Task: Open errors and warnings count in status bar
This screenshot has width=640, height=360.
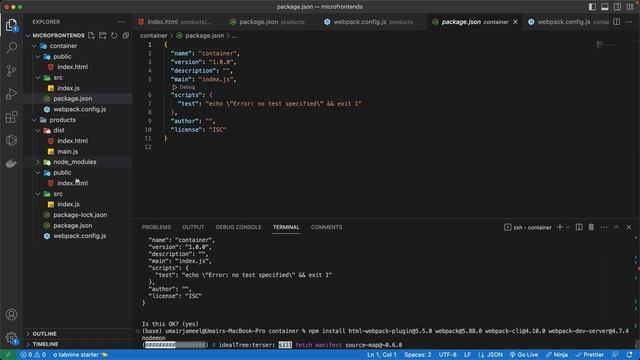Action: point(33,355)
